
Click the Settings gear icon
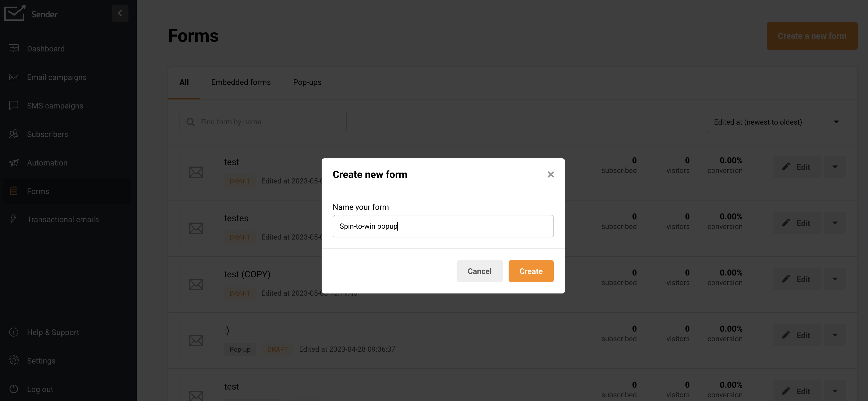click(x=14, y=360)
